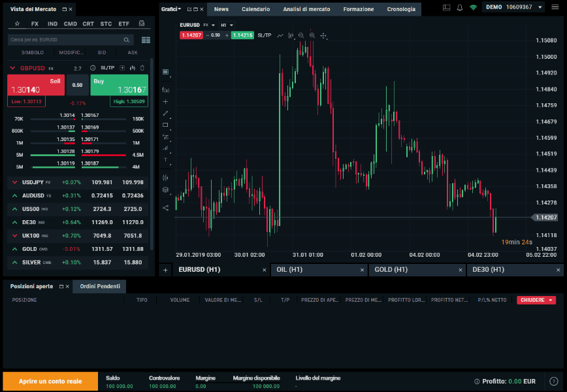Image resolution: width=567 pixels, height=392 pixels.
Task: Click the green Buy button for GBPUSD
Action: pos(119,85)
